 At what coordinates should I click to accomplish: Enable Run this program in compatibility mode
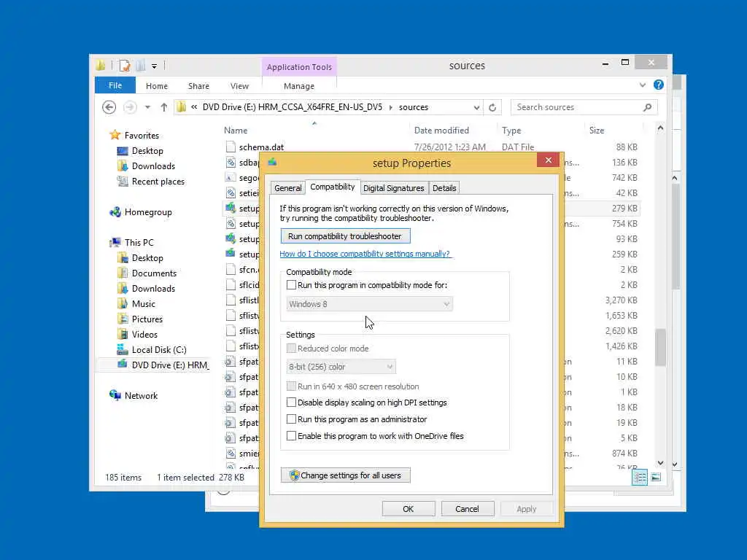(291, 285)
